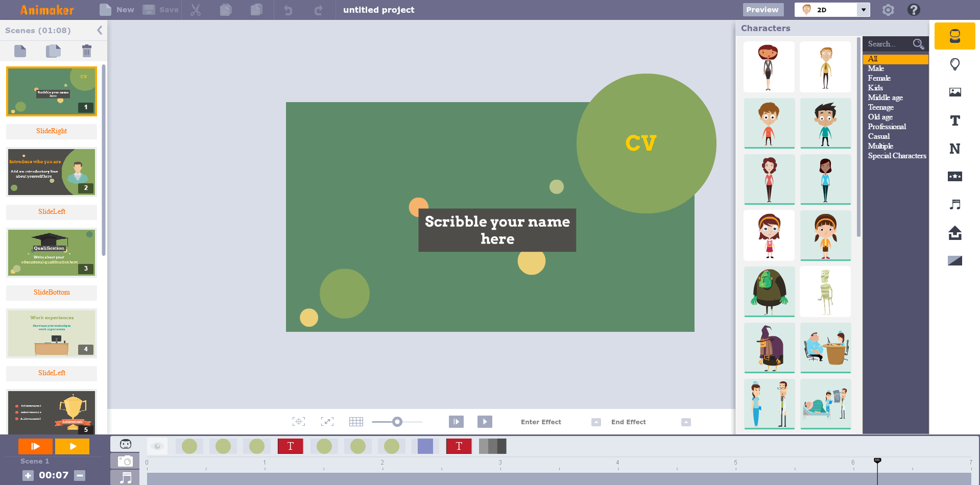
Task: Delete scene using trash icon
Action: (86, 51)
